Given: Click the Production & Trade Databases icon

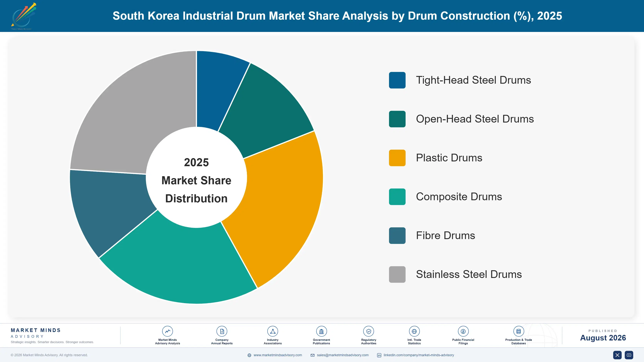Looking at the screenshot, I should coord(519,331).
